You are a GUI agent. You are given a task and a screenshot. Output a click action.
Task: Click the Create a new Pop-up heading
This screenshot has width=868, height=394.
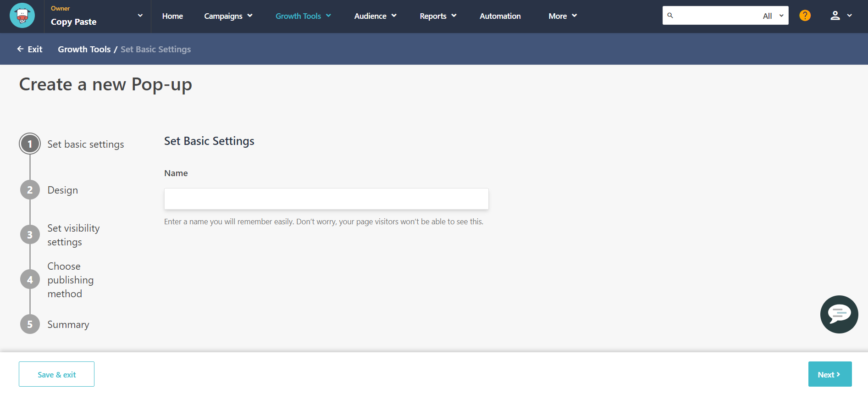[x=105, y=84]
